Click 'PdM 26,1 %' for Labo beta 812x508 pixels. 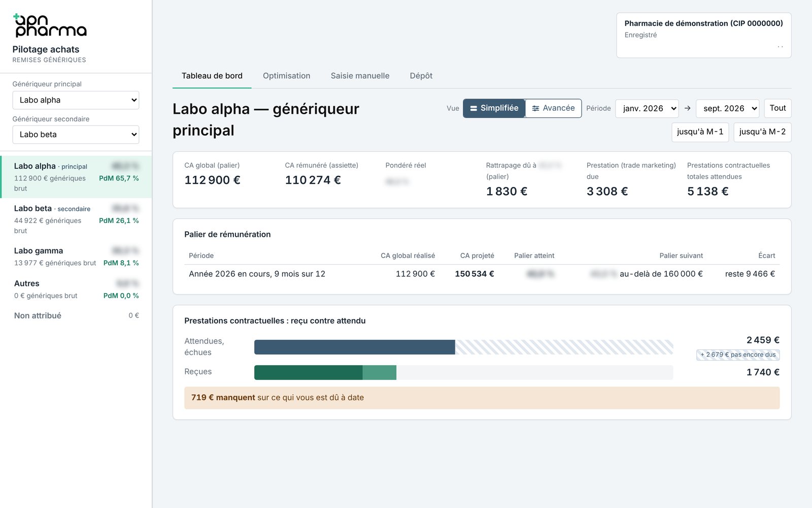click(119, 220)
